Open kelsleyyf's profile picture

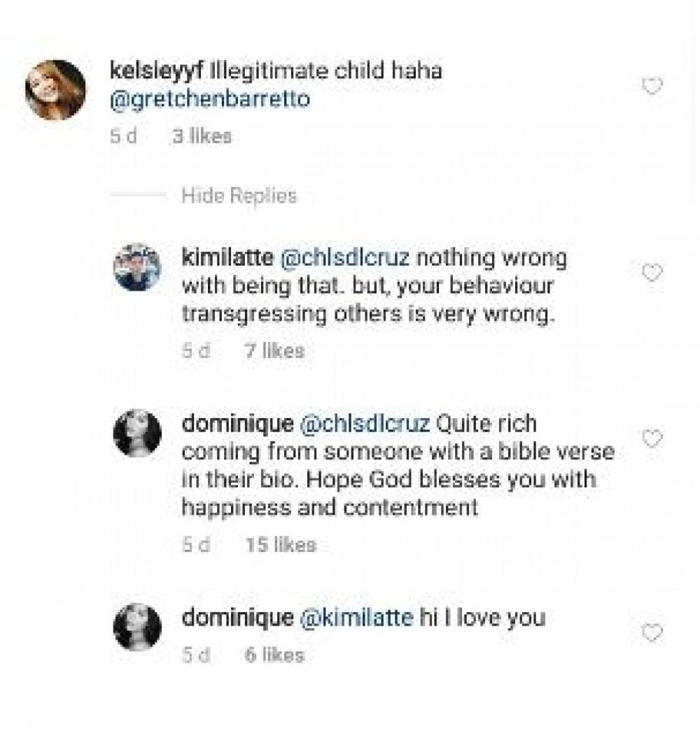click(x=55, y=90)
